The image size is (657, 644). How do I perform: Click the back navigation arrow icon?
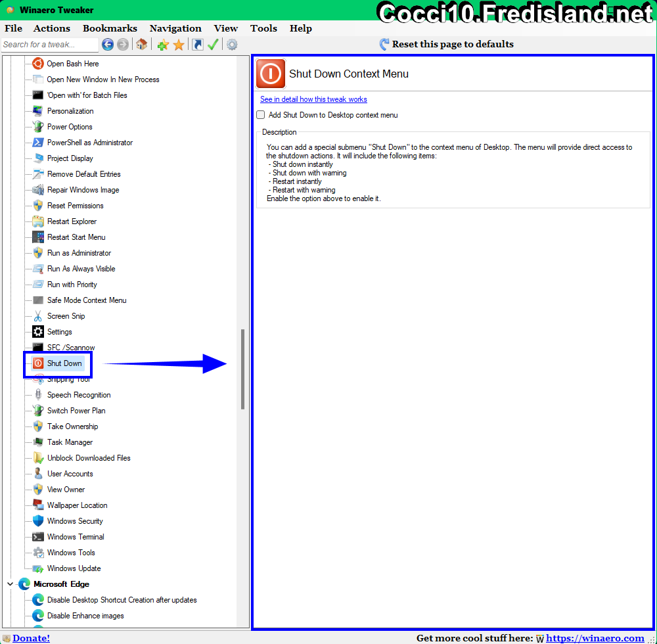[108, 45]
